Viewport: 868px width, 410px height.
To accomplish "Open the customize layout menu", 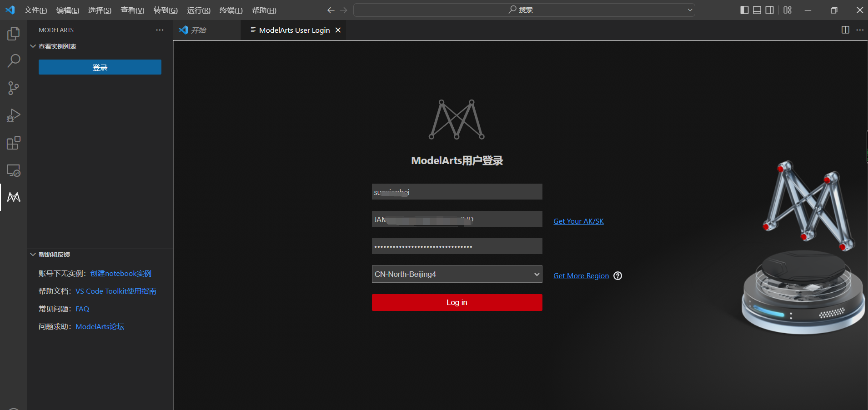I will [x=788, y=10].
